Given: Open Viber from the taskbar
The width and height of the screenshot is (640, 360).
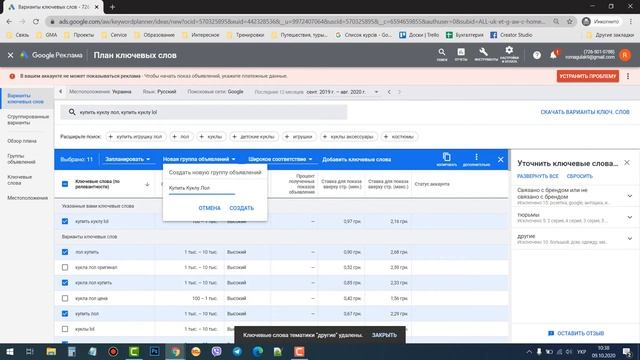Looking at the screenshot, I should pyautogui.click(x=216, y=351).
